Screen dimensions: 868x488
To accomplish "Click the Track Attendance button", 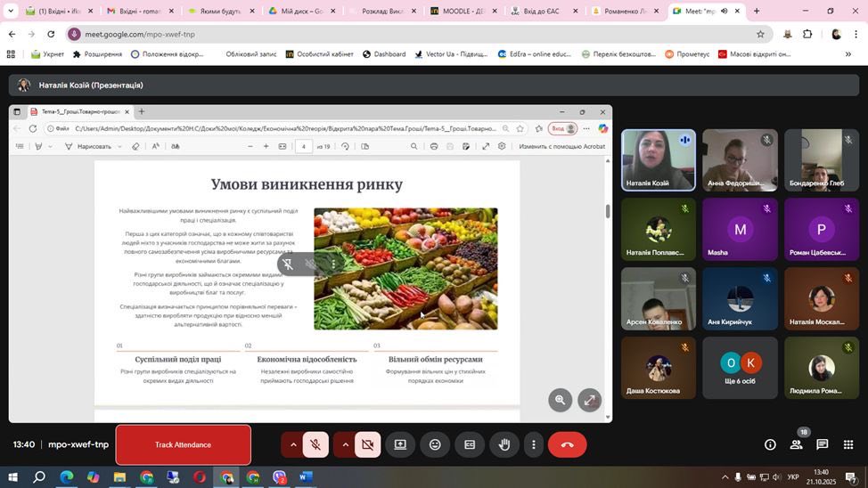I will (184, 445).
